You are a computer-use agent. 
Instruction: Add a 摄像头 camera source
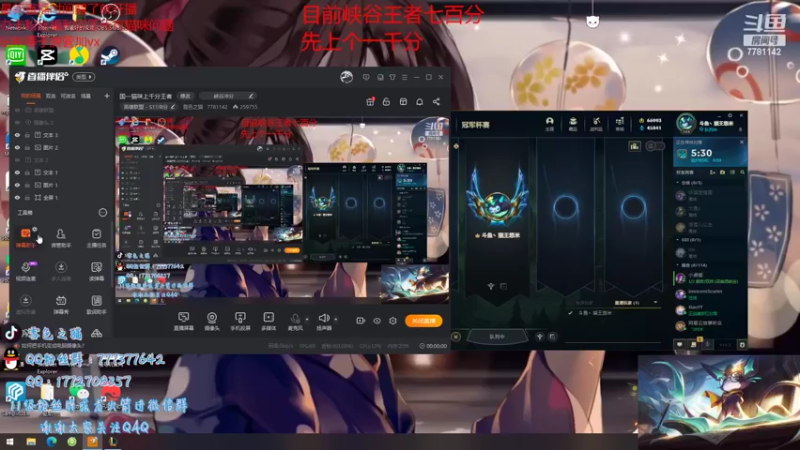(x=212, y=321)
